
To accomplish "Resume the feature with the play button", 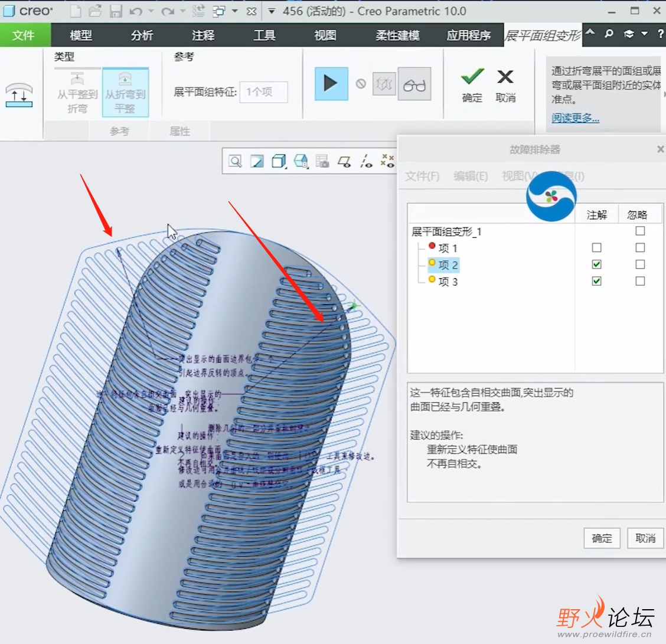I will coord(331,84).
